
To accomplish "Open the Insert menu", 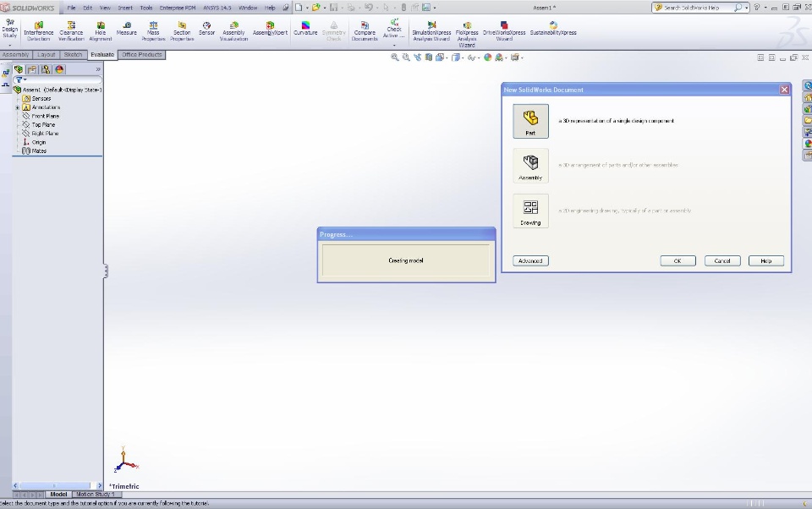I will point(125,8).
